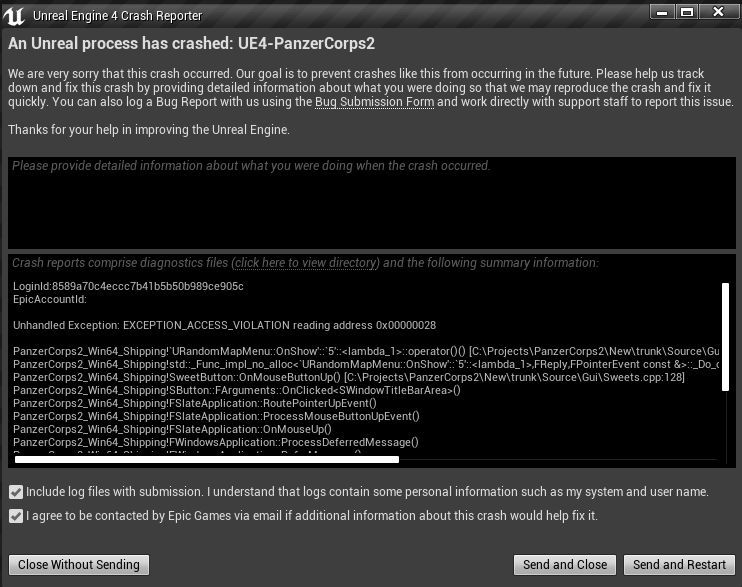
Task: Click the Unreal Engine 4 Crash Reporter title
Action: pyautogui.click(x=117, y=16)
